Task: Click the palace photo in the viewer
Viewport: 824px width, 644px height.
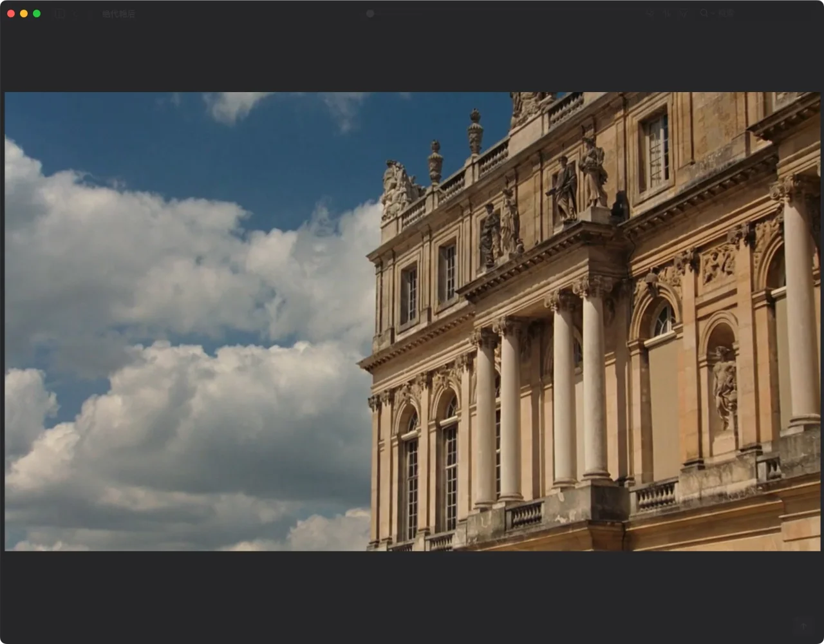Action: (x=412, y=321)
